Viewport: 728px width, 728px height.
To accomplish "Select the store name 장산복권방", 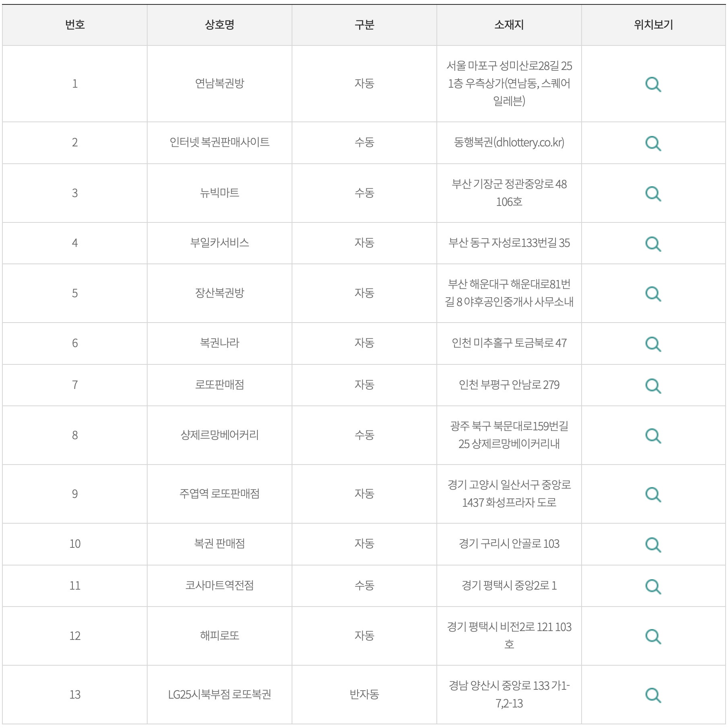I will pyautogui.click(x=220, y=293).
